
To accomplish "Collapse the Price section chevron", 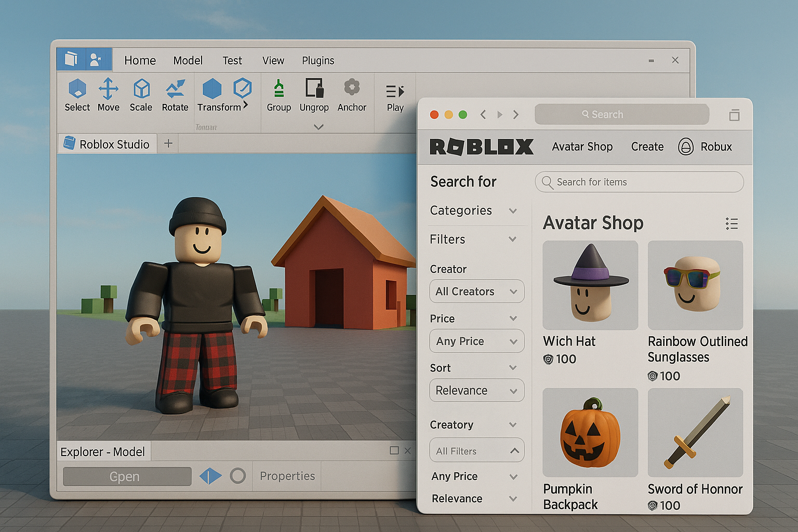I will [x=513, y=318].
